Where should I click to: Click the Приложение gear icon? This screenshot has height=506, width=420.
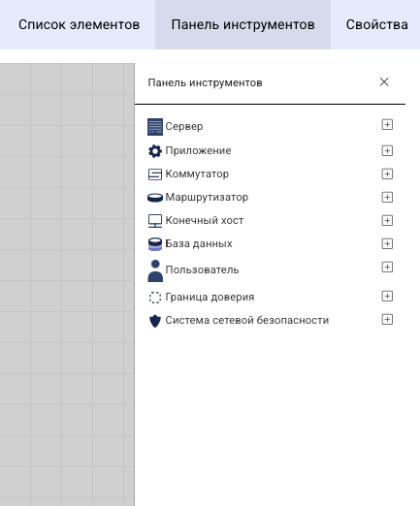click(155, 151)
